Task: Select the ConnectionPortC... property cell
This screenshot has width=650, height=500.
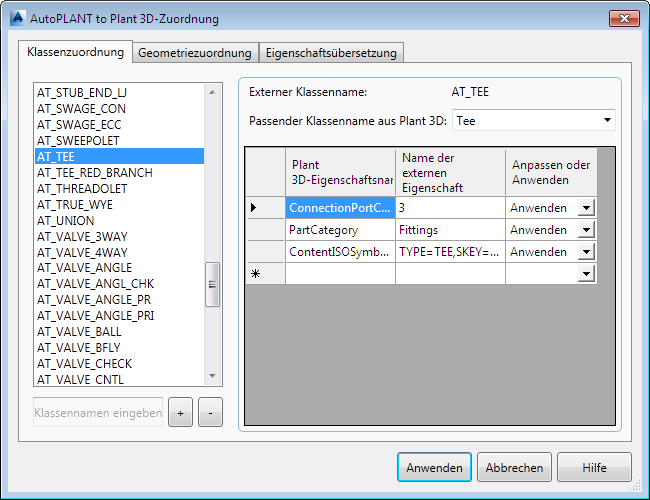Action: tap(340, 208)
